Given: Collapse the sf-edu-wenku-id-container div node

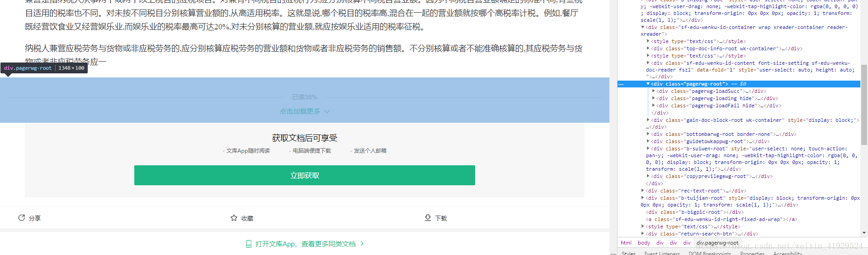Looking at the screenshot, I should [642, 27].
